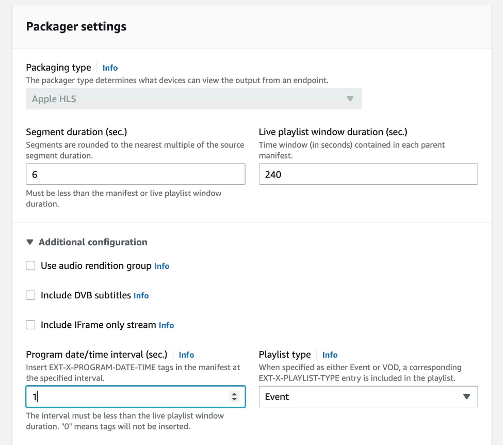Open Info link next to Packaging type
This screenshot has width=504, height=445.
110,68
